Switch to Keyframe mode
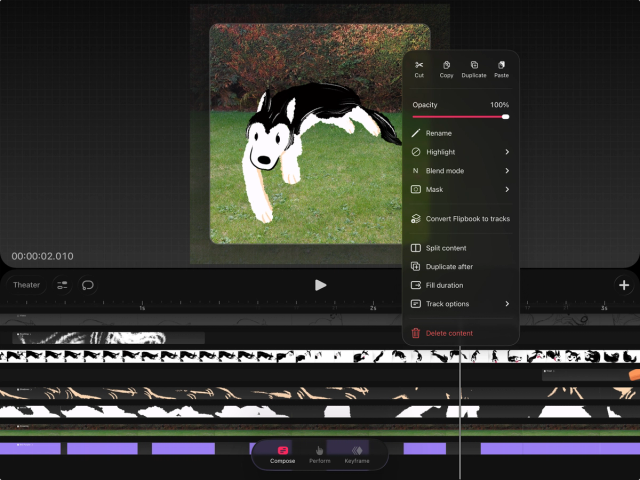Image resolution: width=640 pixels, height=480 pixels. point(357,455)
